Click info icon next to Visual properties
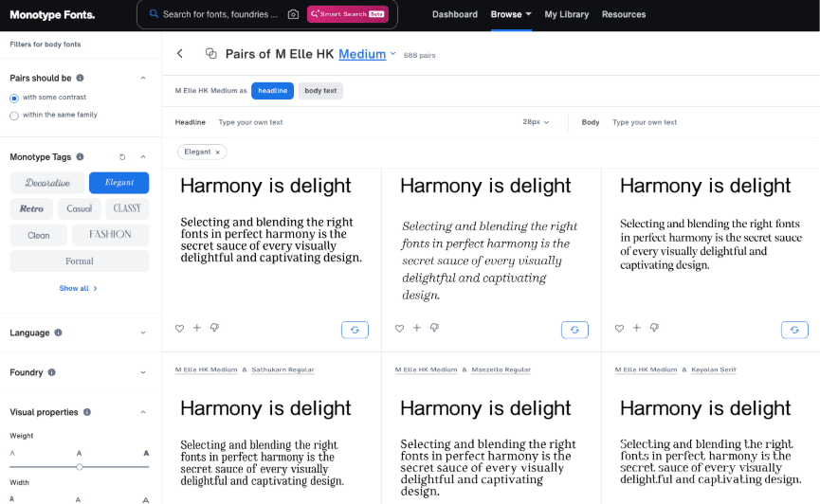 click(87, 412)
